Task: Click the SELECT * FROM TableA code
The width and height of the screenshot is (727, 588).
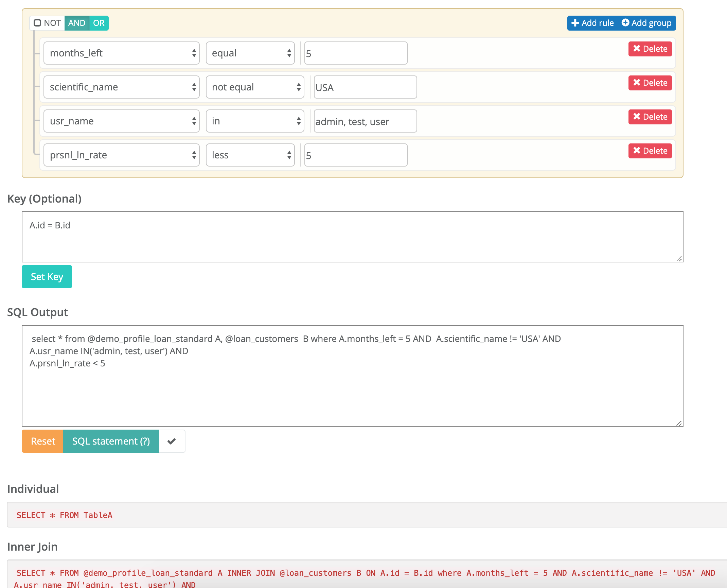Action: click(x=65, y=515)
